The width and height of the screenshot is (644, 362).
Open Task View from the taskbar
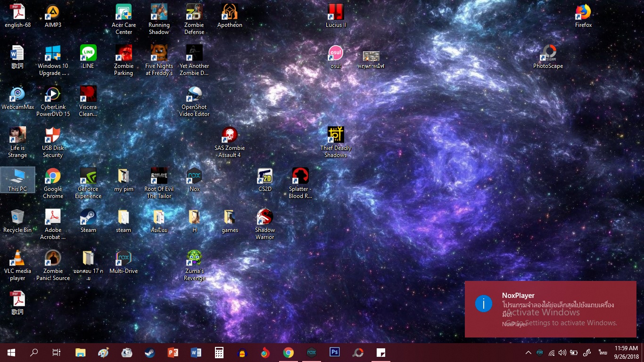[57, 353]
